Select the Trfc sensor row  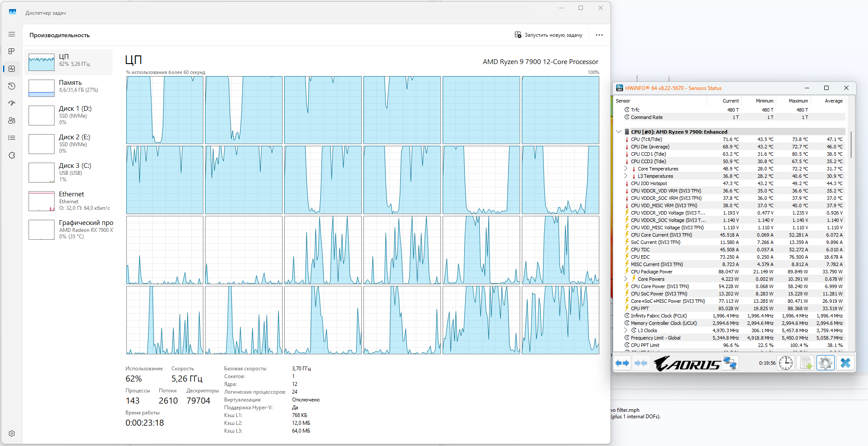pos(730,110)
